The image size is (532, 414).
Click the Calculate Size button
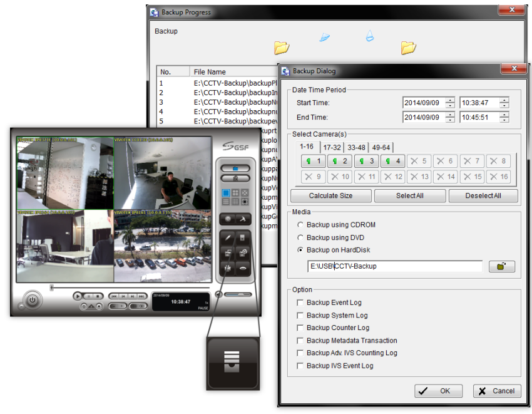(x=330, y=195)
